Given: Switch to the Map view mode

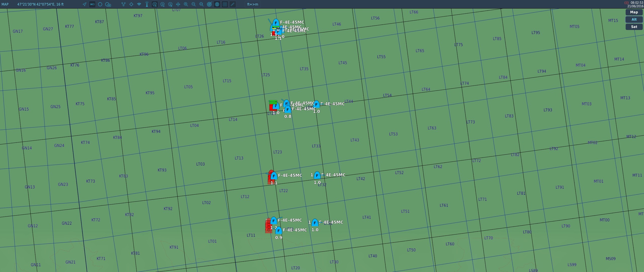Looking at the screenshot, I should [x=634, y=12].
